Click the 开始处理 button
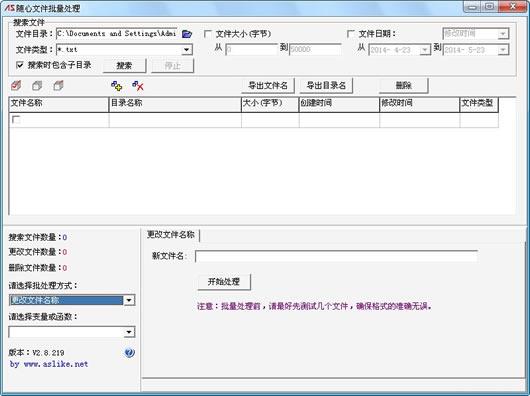Screen dimensions: 530x396 coord(224,282)
